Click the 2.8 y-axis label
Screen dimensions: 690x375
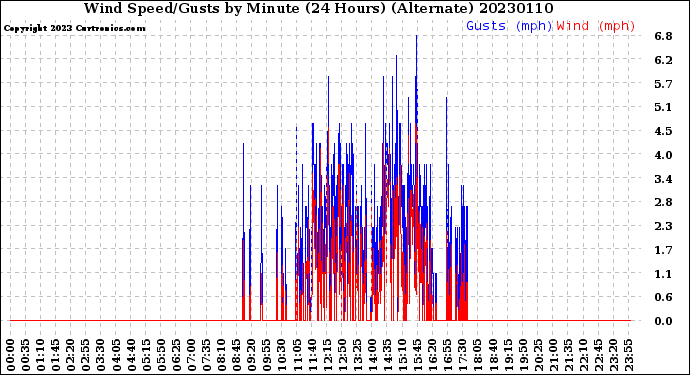(x=664, y=202)
